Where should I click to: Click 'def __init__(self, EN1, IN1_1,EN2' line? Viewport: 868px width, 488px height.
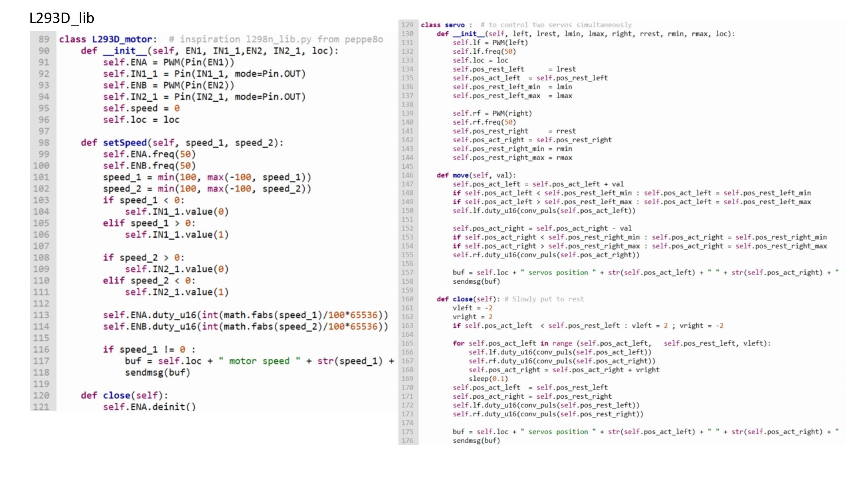[210, 51]
